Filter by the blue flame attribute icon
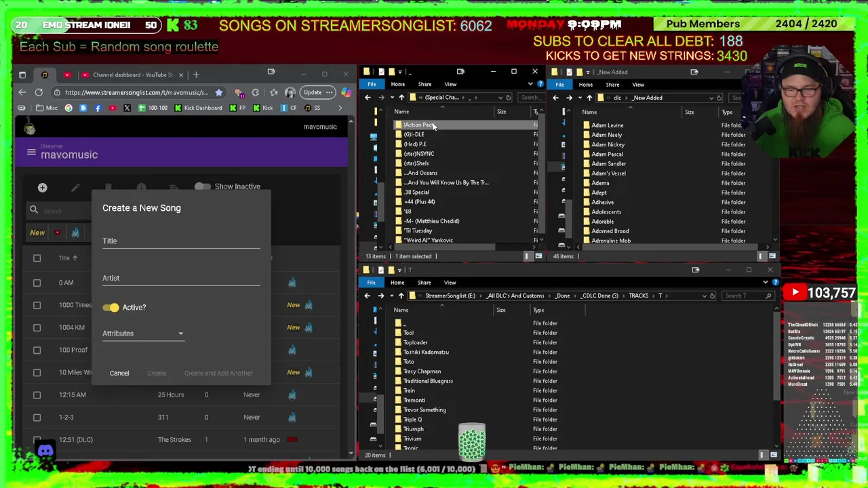 click(x=75, y=232)
